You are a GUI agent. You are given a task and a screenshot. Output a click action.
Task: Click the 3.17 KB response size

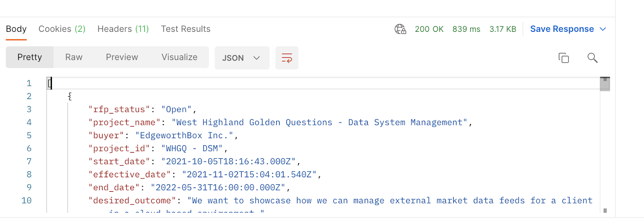(503, 29)
